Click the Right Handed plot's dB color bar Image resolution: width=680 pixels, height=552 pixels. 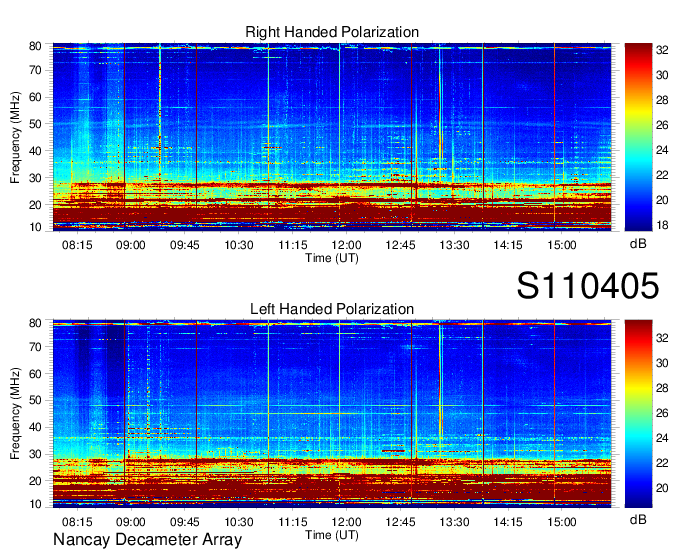tap(638, 137)
